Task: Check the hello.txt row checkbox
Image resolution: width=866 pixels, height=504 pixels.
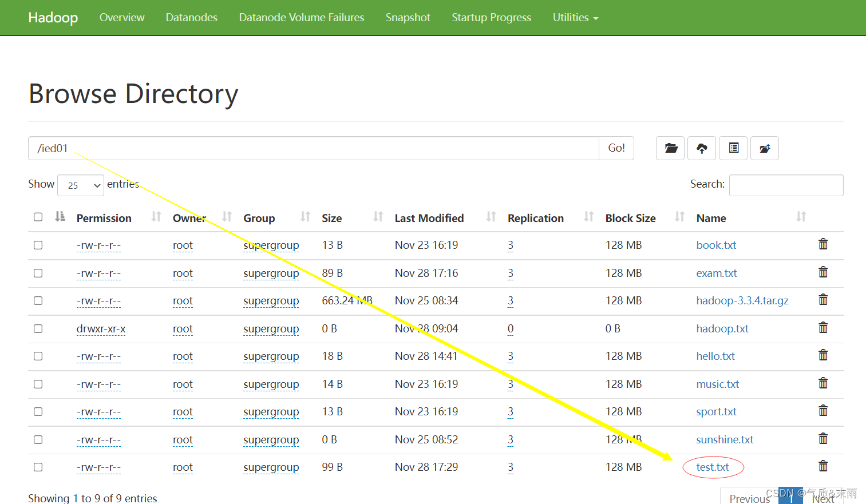Action: (38, 356)
